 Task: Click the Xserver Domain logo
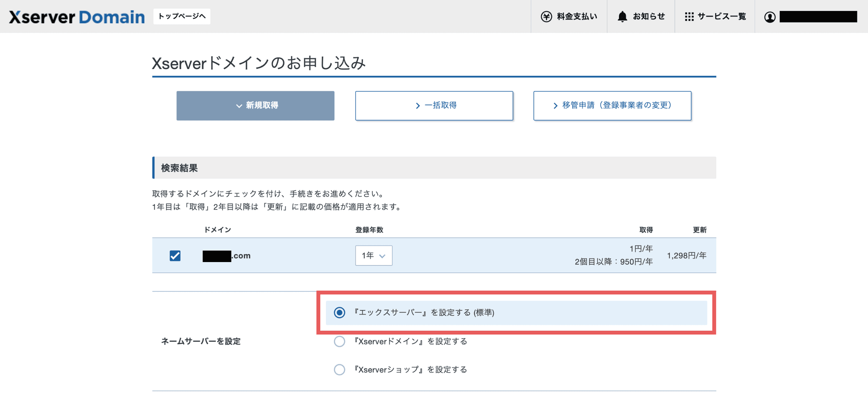tap(77, 17)
